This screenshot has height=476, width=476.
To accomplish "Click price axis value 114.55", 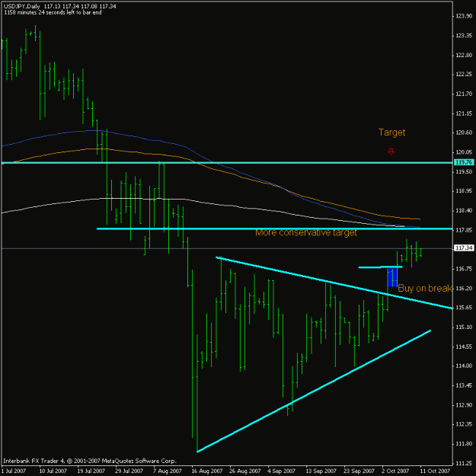I will click(x=464, y=347).
